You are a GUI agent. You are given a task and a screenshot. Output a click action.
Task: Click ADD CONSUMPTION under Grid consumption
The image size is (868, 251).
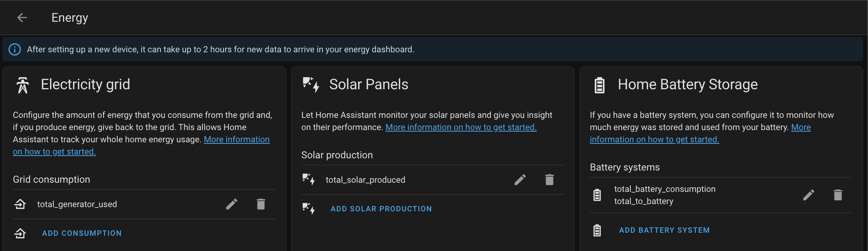[82, 233]
